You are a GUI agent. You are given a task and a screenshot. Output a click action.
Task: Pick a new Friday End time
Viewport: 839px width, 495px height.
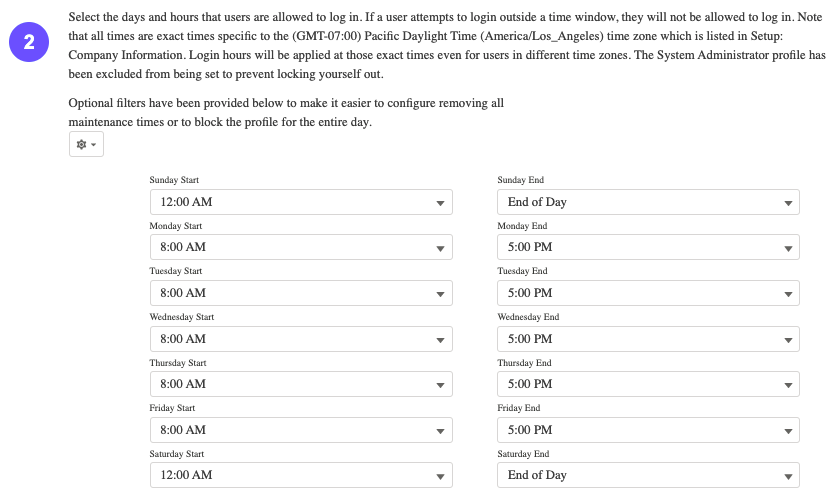click(x=648, y=430)
